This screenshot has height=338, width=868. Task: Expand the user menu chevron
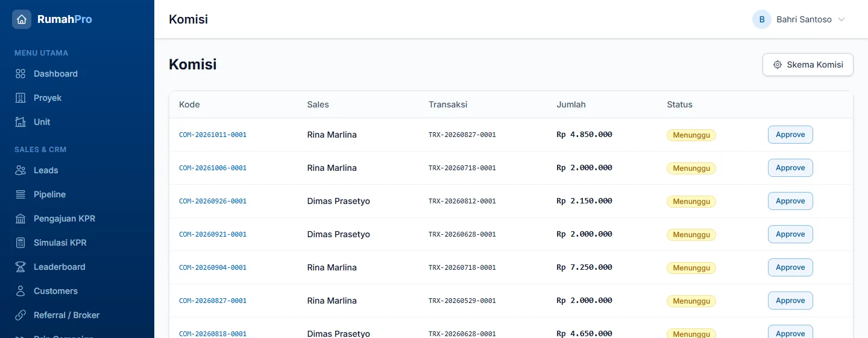click(x=841, y=19)
